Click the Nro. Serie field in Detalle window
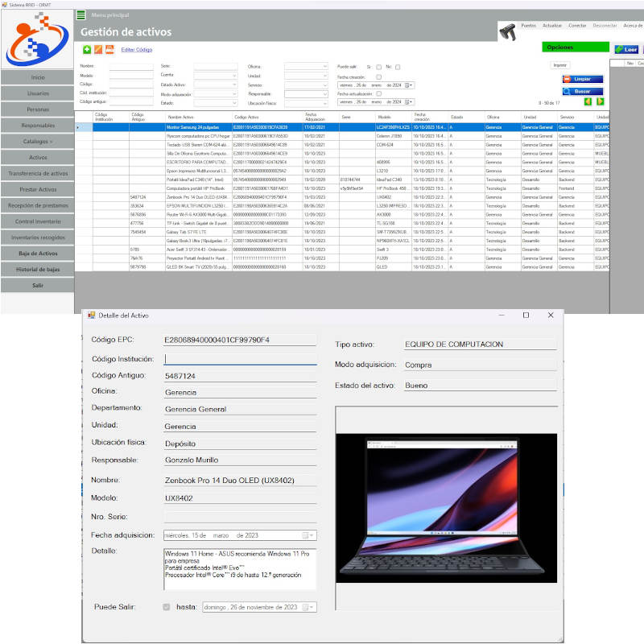The height and width of the screenshot is (644, 644). 240,517
